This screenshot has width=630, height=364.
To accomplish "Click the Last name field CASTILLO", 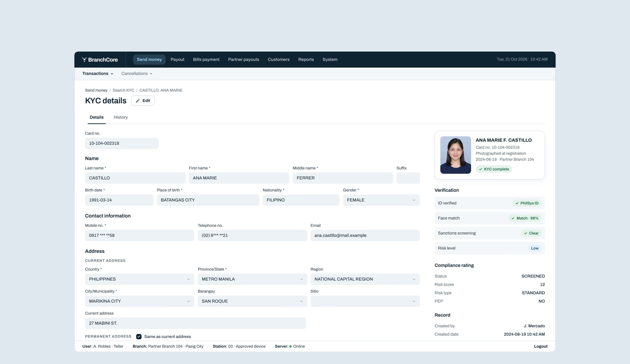I will [x=135, y=178].
